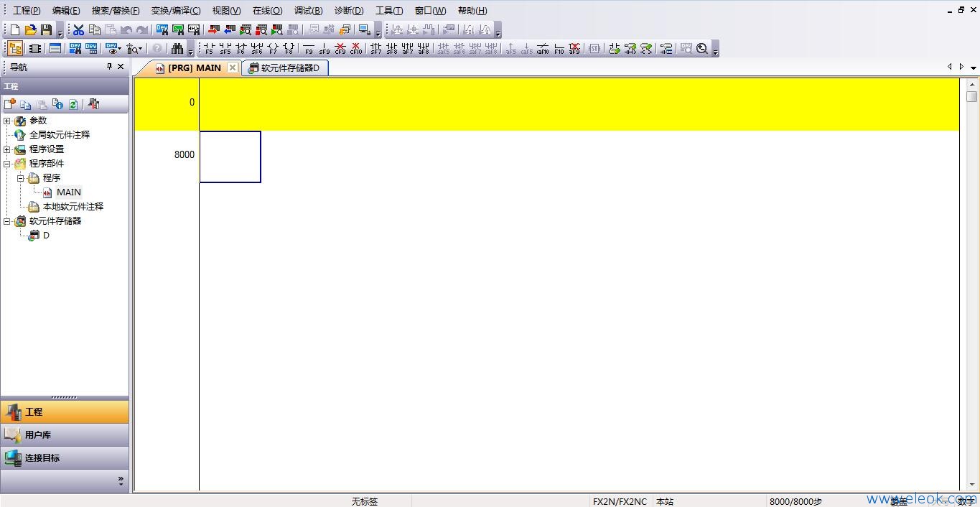Insert rising pulse contact with sF7 icon
Image resolution: width=980 pixels, height=507 pixels.
point(375,49)
